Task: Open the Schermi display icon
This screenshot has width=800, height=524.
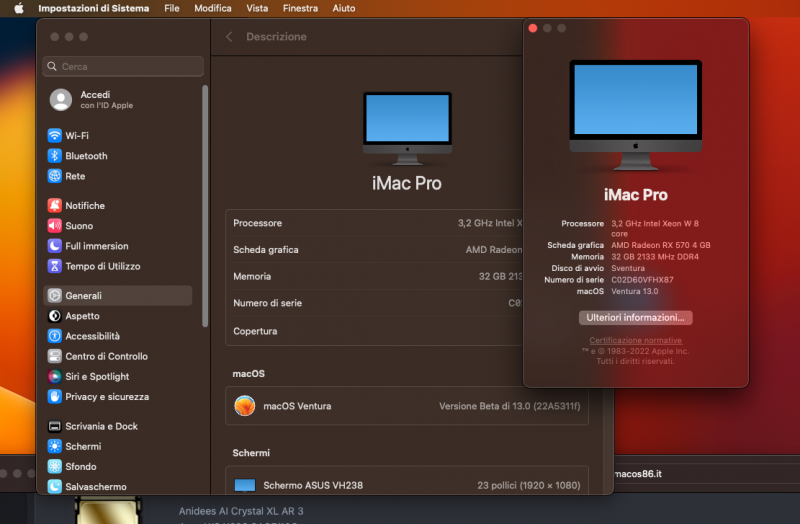Action: pyautogui.click(x=55, y=446)
